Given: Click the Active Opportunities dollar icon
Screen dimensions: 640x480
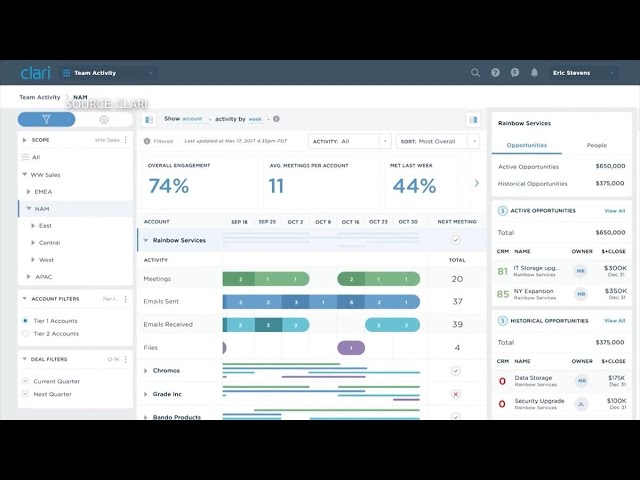Looking at the screenshot, I should pos(502,211).
